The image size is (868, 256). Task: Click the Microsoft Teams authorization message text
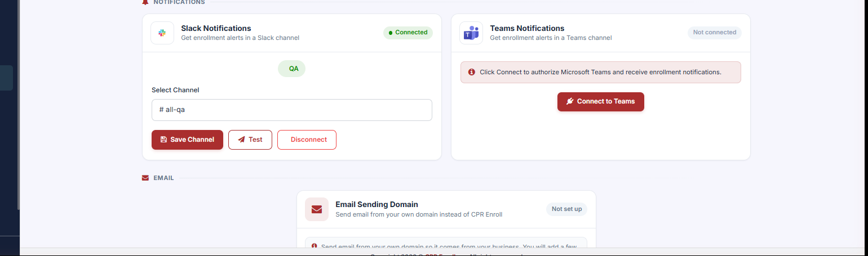click(600, 73)
